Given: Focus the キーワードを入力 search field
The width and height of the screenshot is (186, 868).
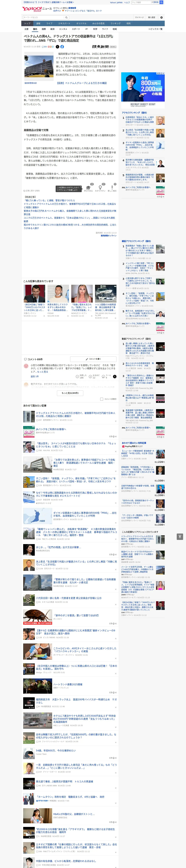Looking at the screenshot, I should point(43,17).
